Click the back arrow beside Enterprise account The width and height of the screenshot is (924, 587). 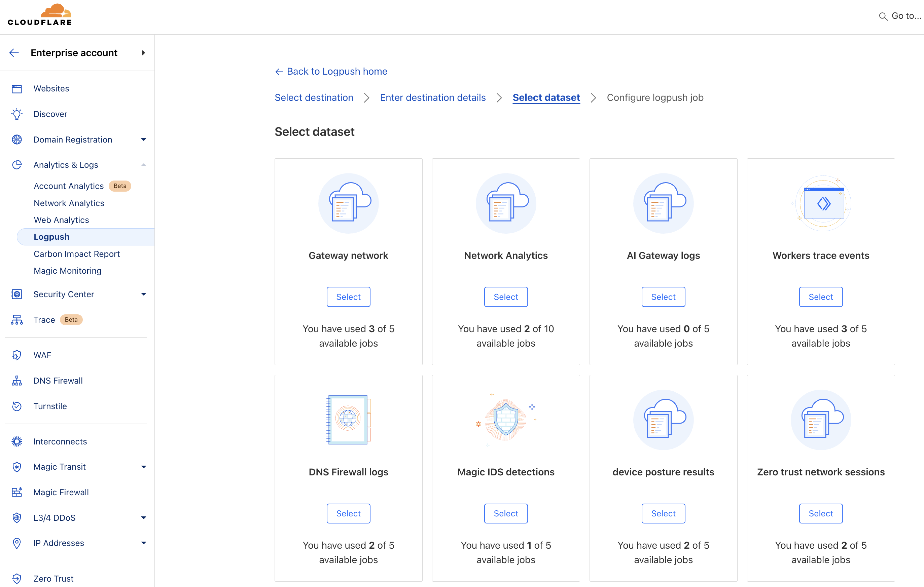coord(14,53)
